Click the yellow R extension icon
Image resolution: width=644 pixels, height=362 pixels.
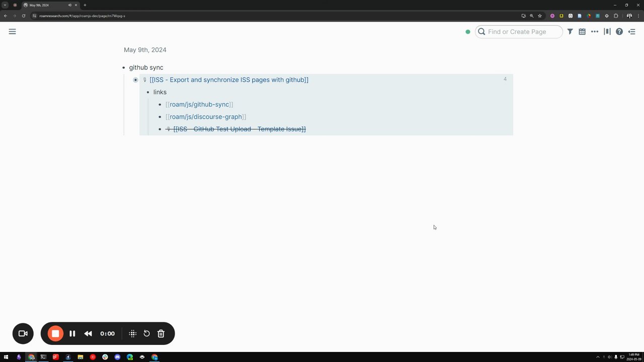pyautogui.click(x=561, y=16)
